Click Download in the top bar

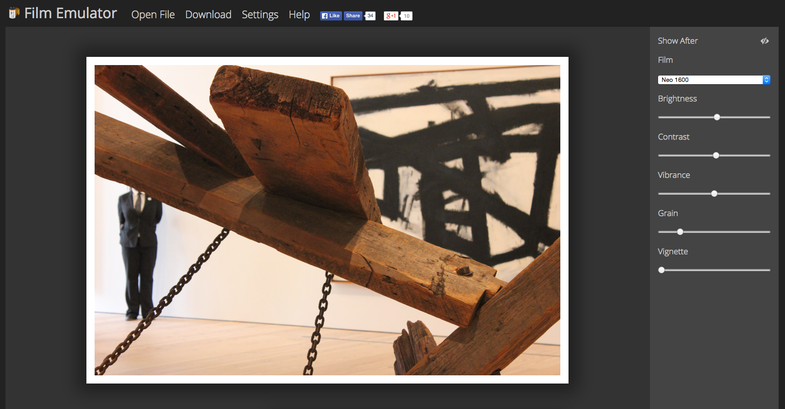(x=208, y=15)
